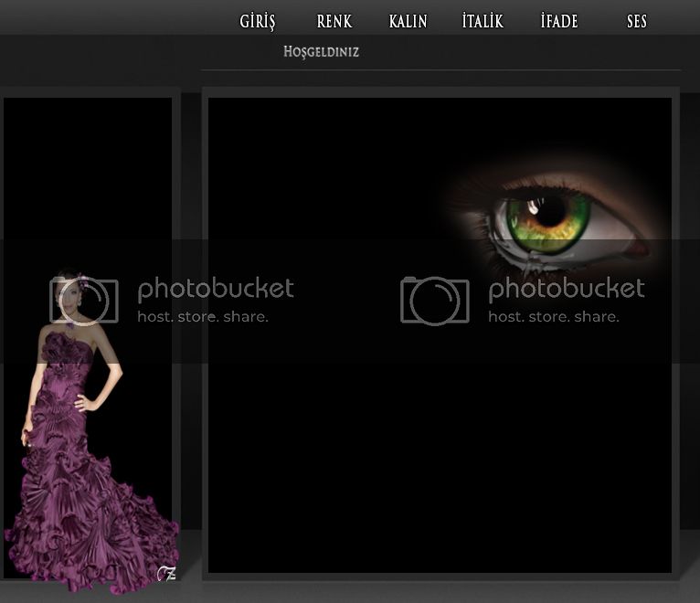Image resolution: width=700 pixels, height=603 pixels.
Task: Toggle KALIN bold formatting
Action: click(x=408, y=22)
